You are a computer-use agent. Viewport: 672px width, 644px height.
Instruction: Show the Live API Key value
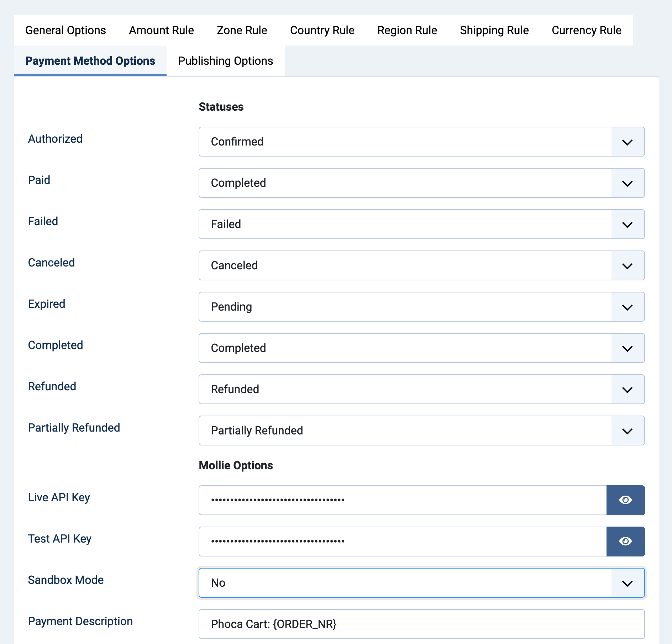625,500
